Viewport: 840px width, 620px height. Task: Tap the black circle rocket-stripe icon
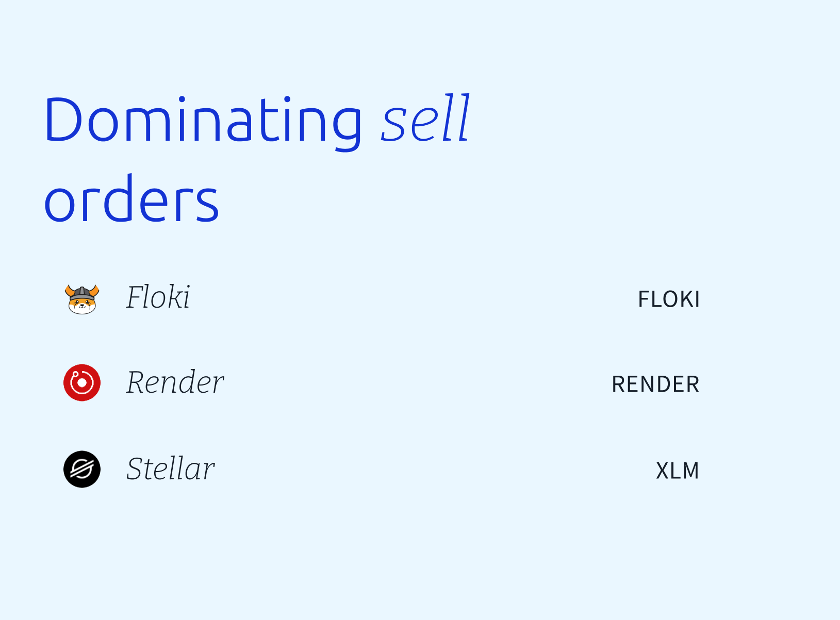point(82,470)
